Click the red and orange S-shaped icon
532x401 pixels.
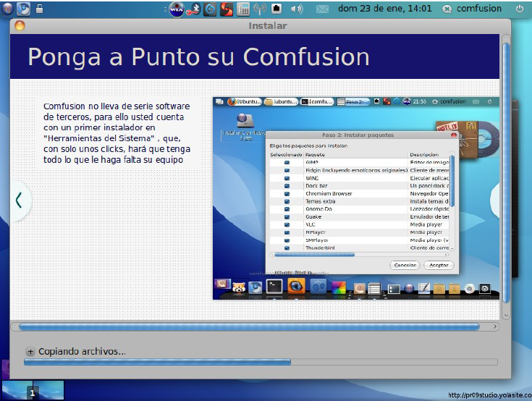pos(227,9)
